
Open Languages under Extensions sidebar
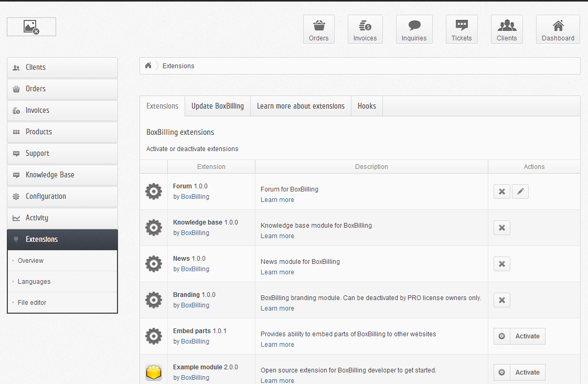click(34, 282)
